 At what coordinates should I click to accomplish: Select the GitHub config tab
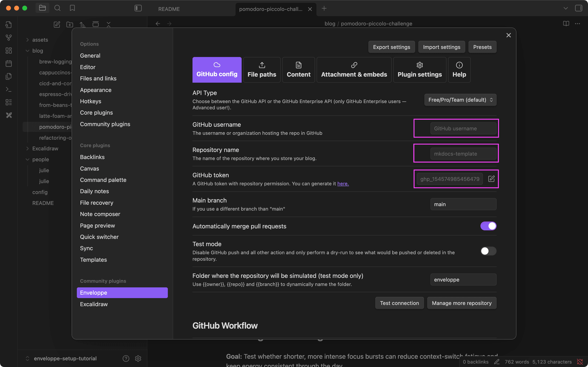(217, 70)
